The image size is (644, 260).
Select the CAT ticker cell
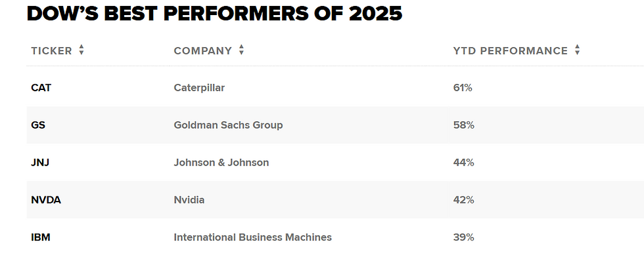[41, 88]
